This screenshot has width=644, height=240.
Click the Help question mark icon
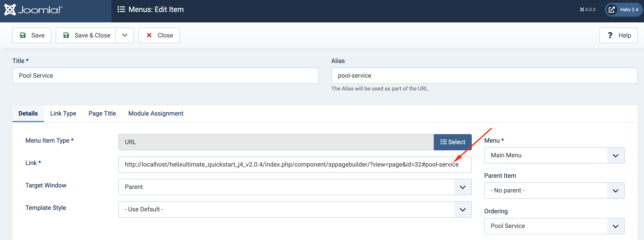pos(610,35)
